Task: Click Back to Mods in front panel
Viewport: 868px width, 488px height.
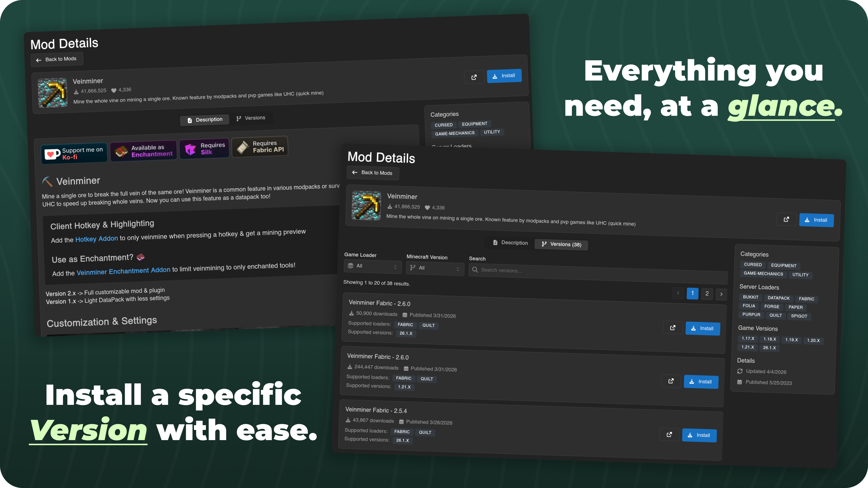Action: pyautogui.click(x=373, y=173)
